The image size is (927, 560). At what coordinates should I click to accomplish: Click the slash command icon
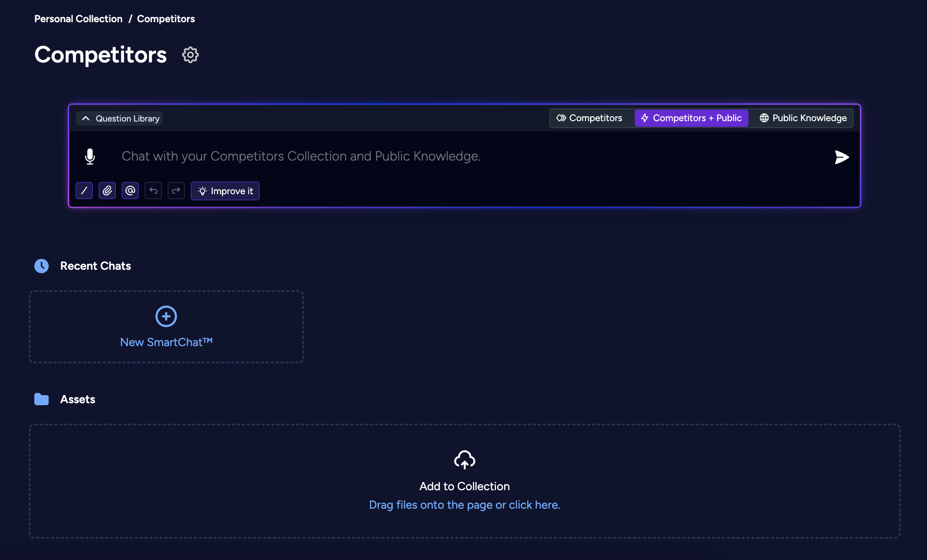click(x=84, y=190)
